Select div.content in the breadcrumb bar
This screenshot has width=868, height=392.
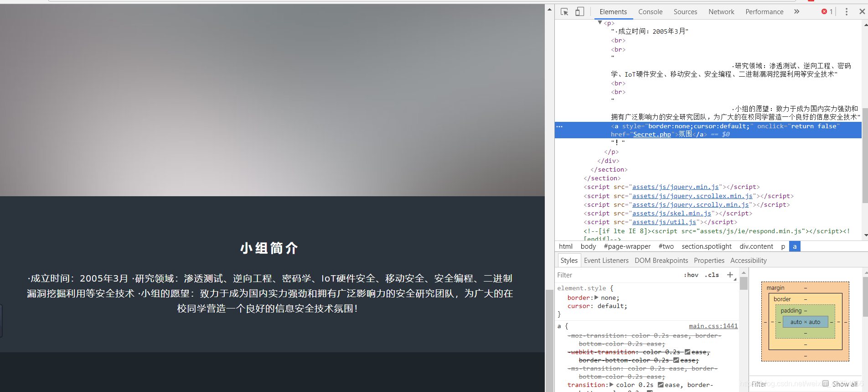point(756,246)
